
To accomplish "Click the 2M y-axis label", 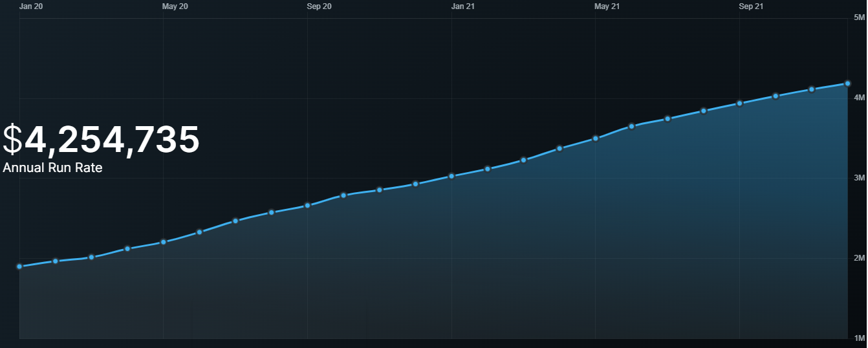I will 860,259.
